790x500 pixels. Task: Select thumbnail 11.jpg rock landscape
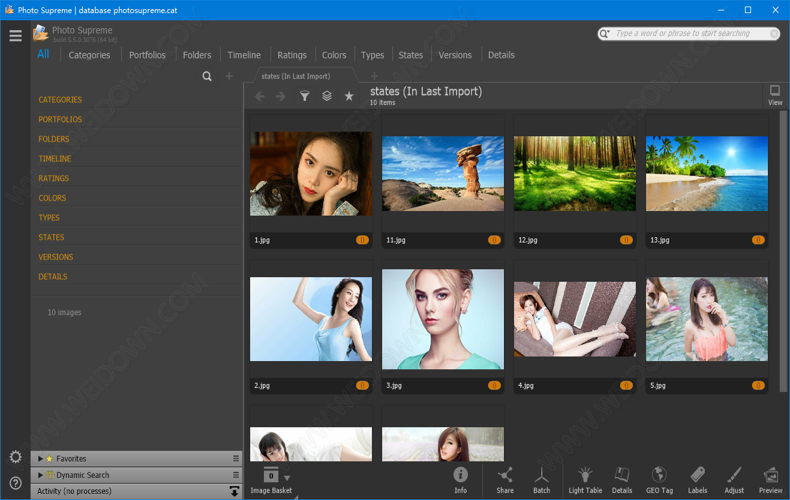coord(443,173)
